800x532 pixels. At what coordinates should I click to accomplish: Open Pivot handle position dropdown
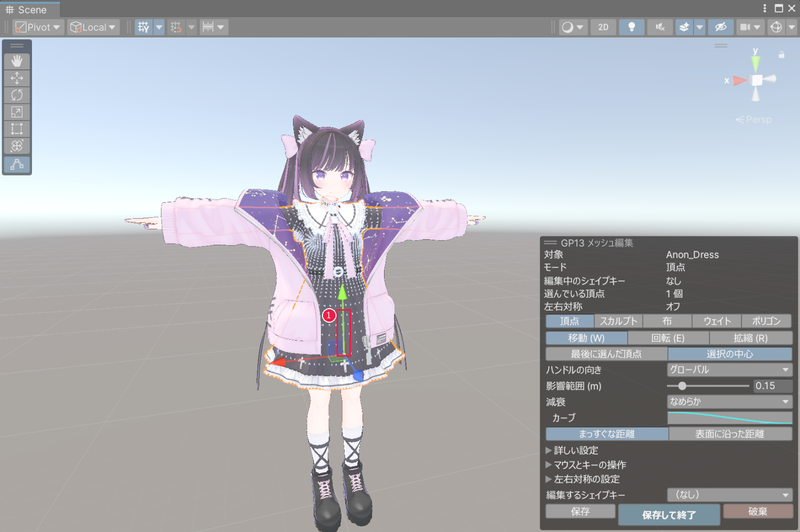pyautogui.click(x=37, y=27)
